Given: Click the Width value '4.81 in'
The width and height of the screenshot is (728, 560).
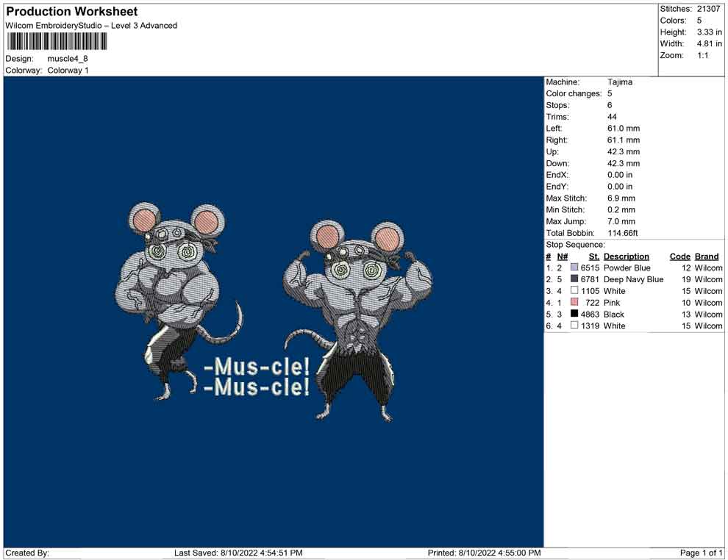Looking at the screenshot, I should point(710,43).
